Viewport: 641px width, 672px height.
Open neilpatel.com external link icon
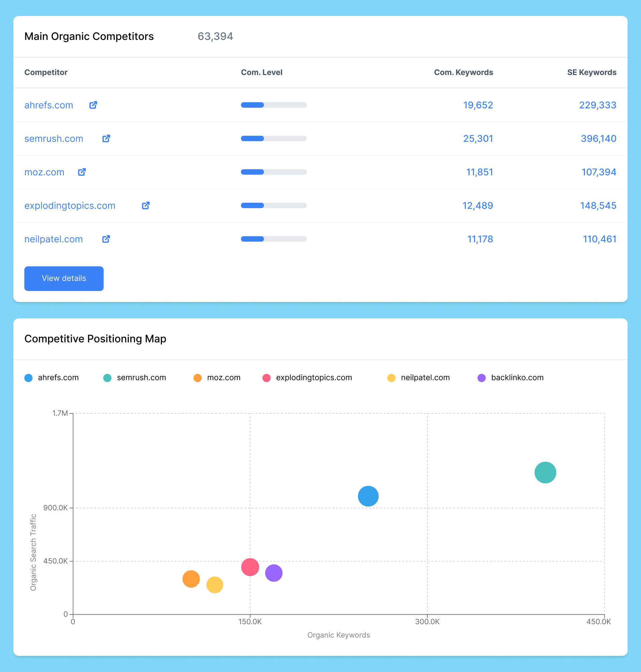click(106, 239)
